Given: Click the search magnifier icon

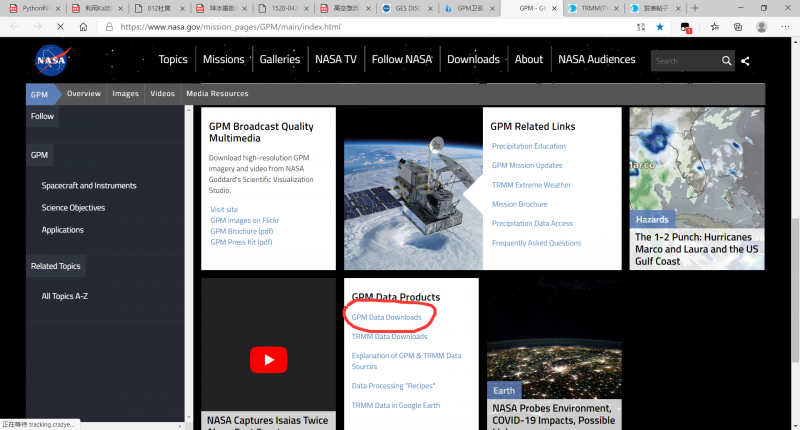Looking at the screenshot, I should [x=727, y=61].
